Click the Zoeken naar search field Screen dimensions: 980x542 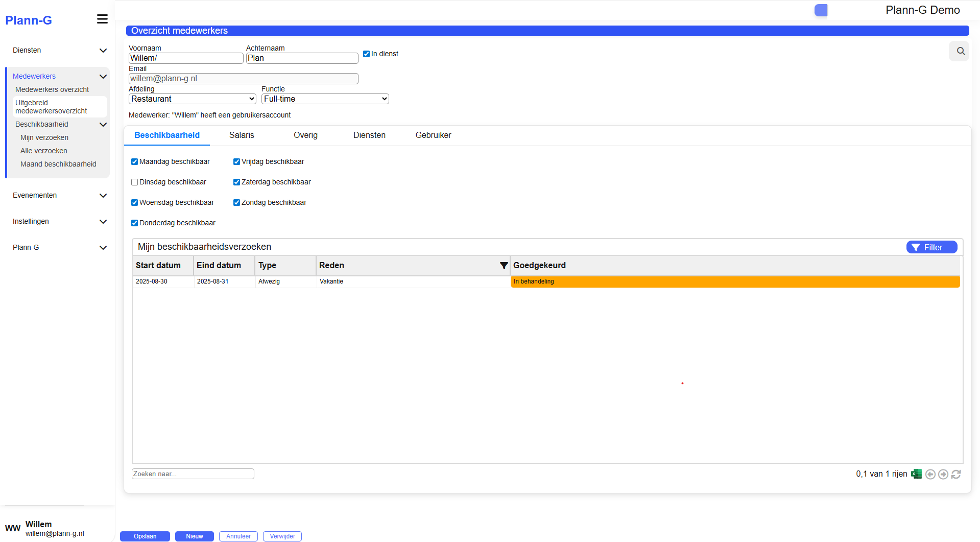point(193,474)
